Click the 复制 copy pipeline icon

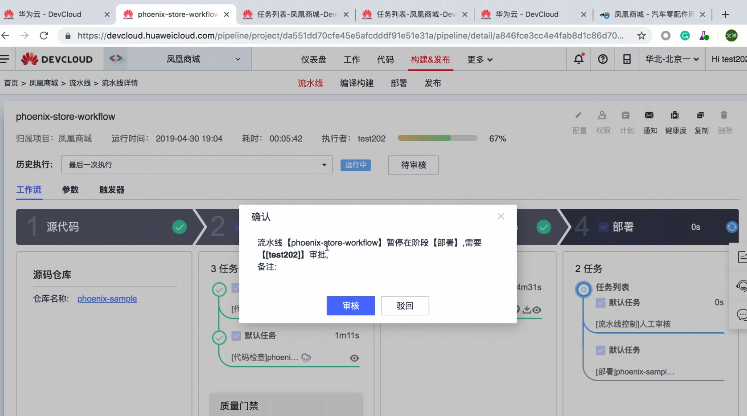coord(700,115)
